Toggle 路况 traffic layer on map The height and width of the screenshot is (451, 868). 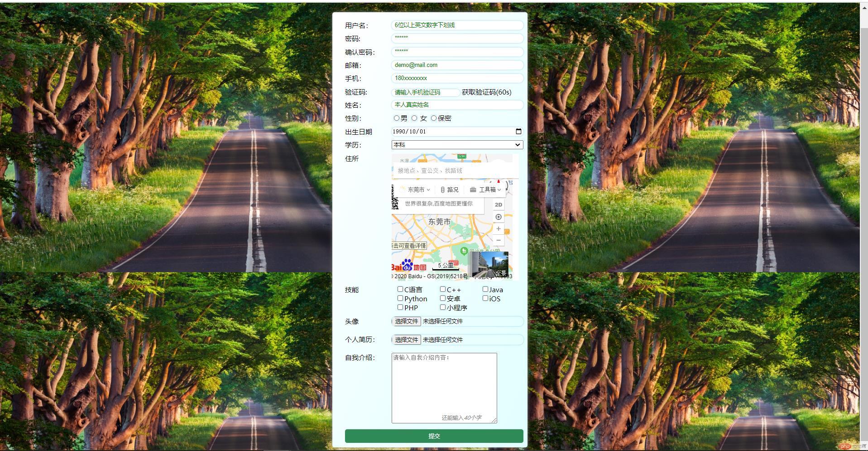point(449,190)
